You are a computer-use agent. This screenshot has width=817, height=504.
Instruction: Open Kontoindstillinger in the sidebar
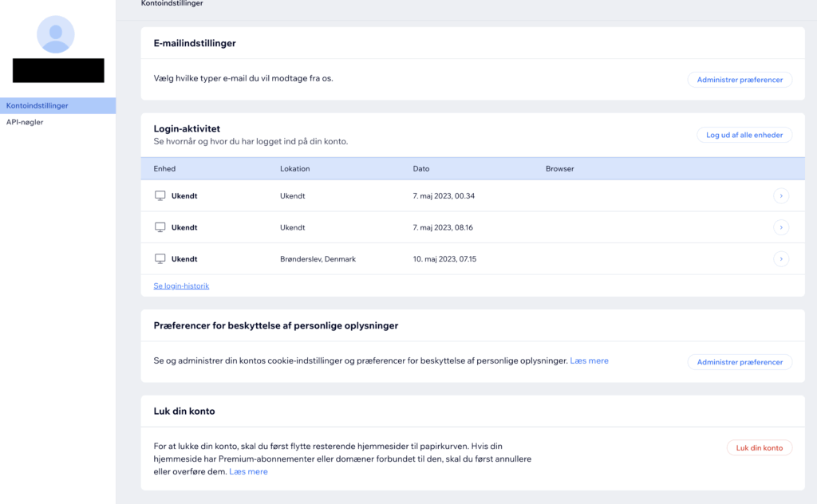click(x=37, y=105)
